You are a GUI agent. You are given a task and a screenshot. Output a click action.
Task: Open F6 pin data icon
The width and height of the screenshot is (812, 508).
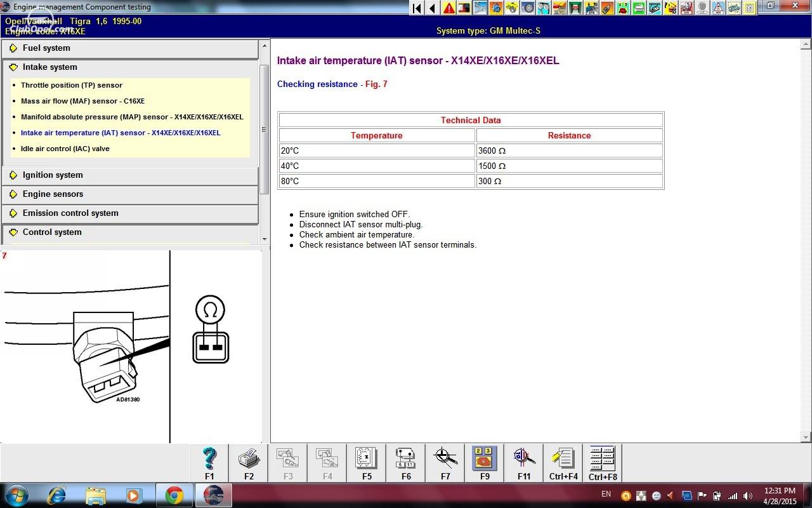point(406,463)
